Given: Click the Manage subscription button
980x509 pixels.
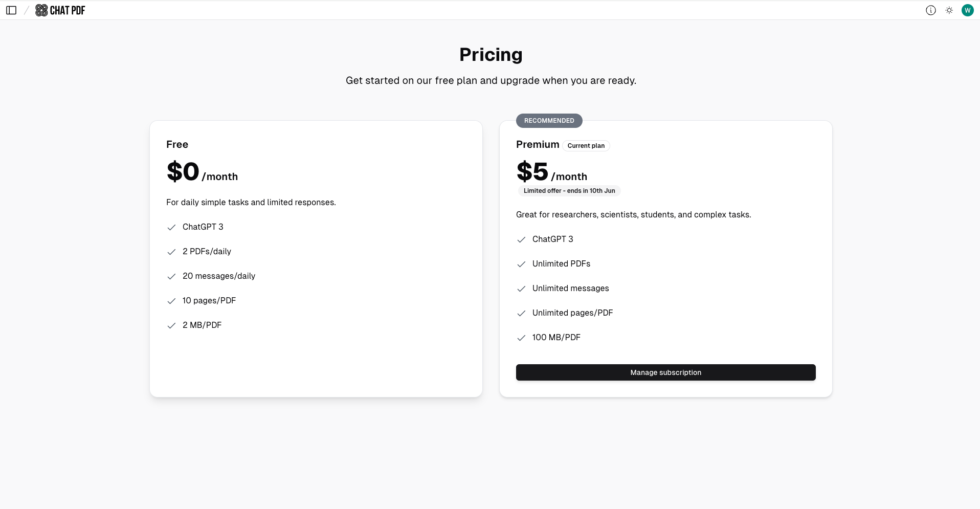Looking at the screenshot, I should pos(665,372).
